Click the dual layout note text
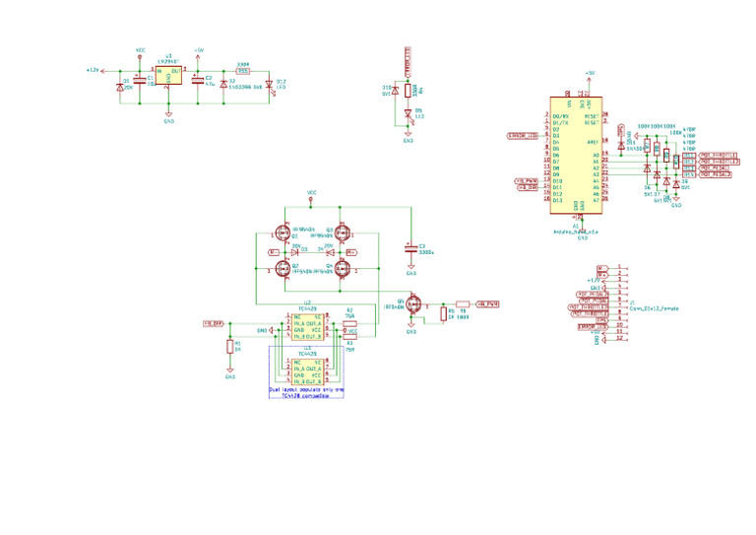 point(306,392)
